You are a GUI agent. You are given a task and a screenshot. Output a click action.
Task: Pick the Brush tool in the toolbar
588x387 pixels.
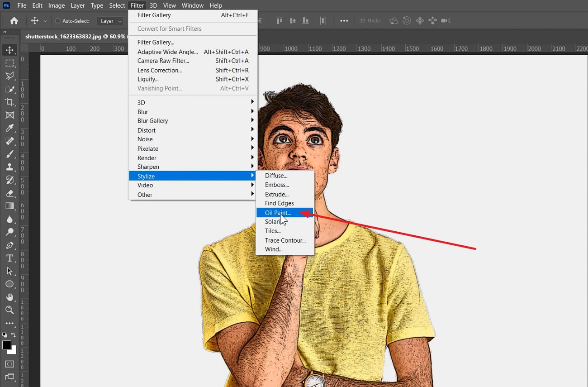9,154
